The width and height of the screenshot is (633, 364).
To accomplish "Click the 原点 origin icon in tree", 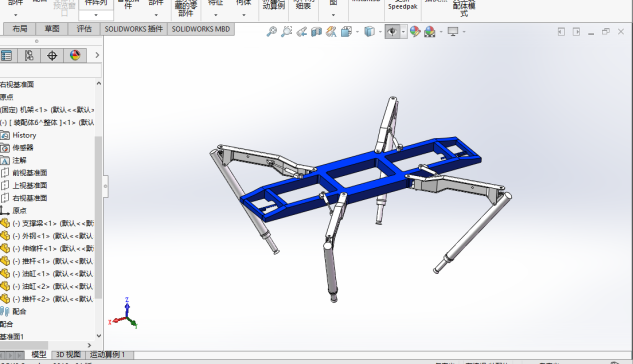I will tap(4, 210).
